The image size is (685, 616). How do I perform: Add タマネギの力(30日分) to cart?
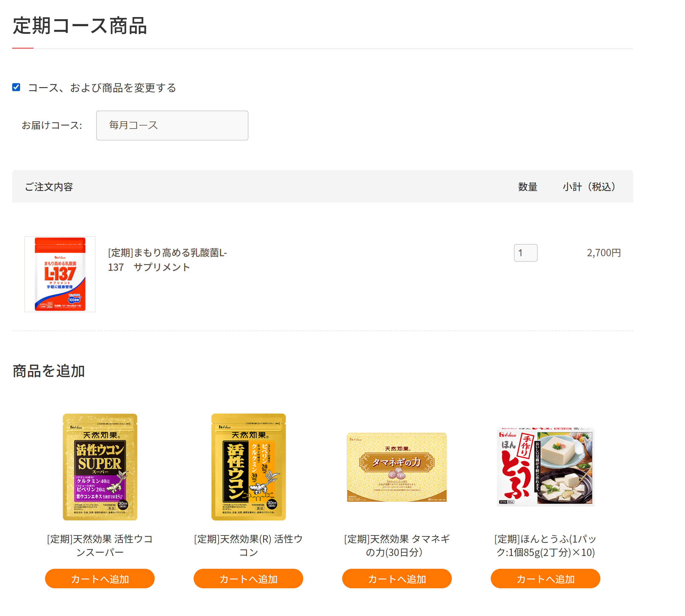[397, 579]
